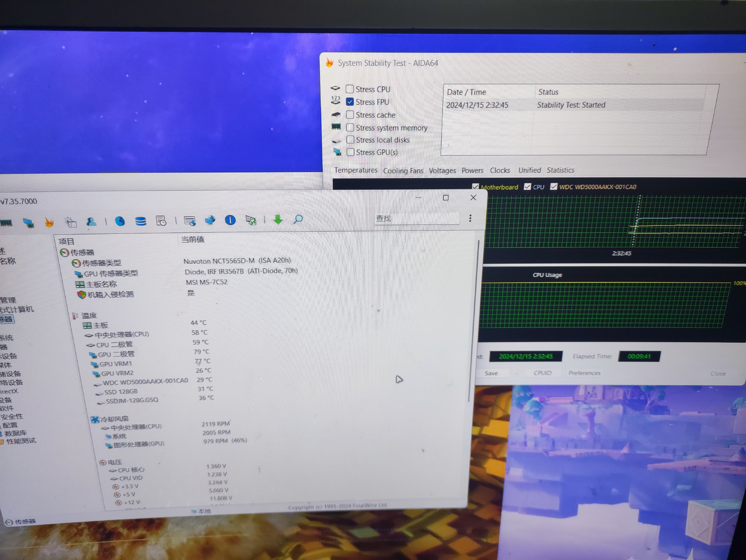Select 安全性 in the left sidebar
The image size is (746, 560).
[12, 417]
